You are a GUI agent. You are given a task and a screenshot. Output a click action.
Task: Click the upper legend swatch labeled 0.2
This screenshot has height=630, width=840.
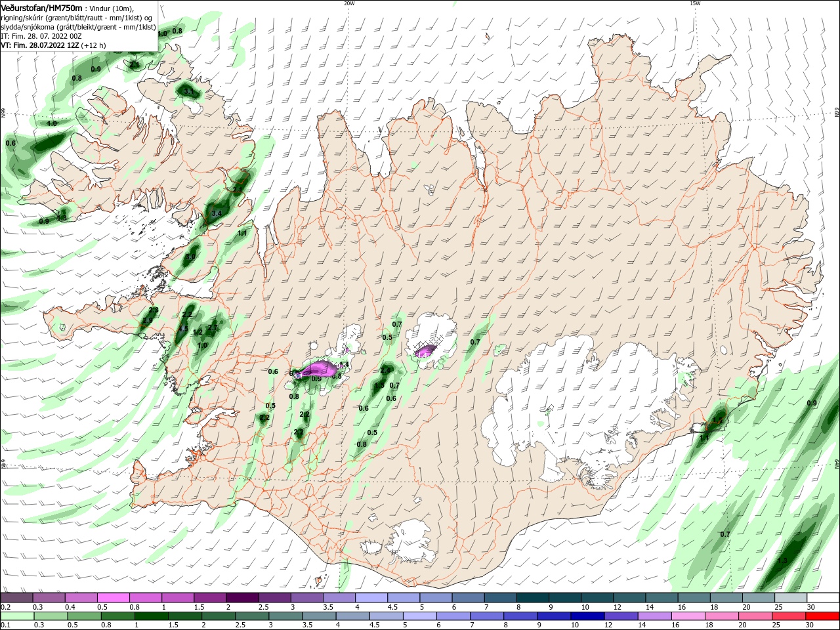tap(17, 598)
